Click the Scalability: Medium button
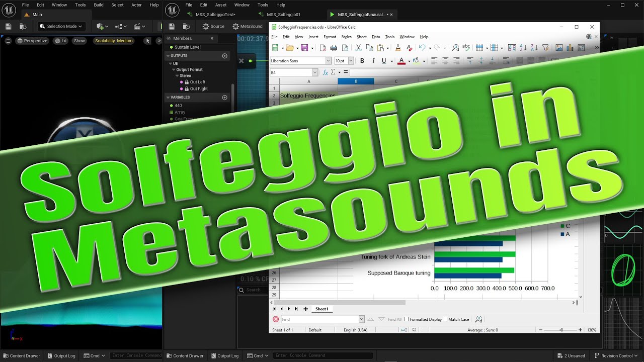 click(113, 41)
